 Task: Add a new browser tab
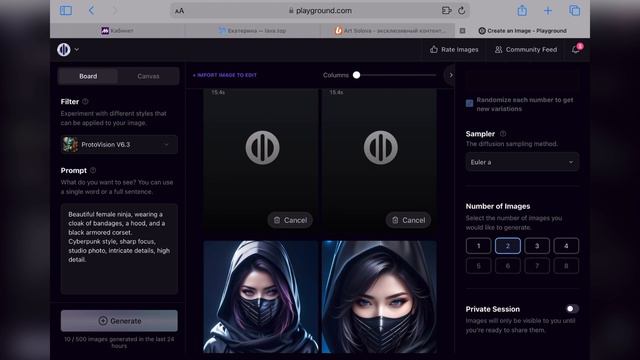(x=548, y=11)
